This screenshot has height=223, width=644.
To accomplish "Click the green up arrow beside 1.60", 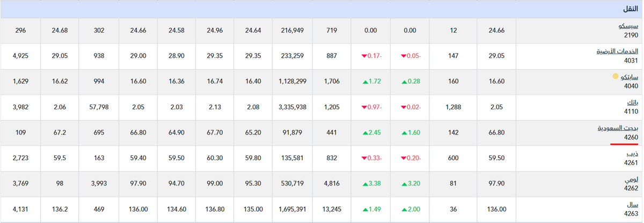I will 404,133.
